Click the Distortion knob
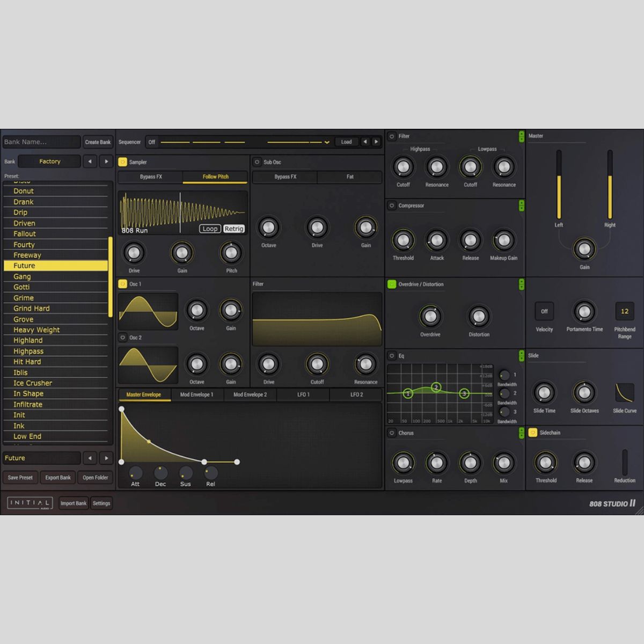Viewport: 644px width, 644px height. [478, 317]
